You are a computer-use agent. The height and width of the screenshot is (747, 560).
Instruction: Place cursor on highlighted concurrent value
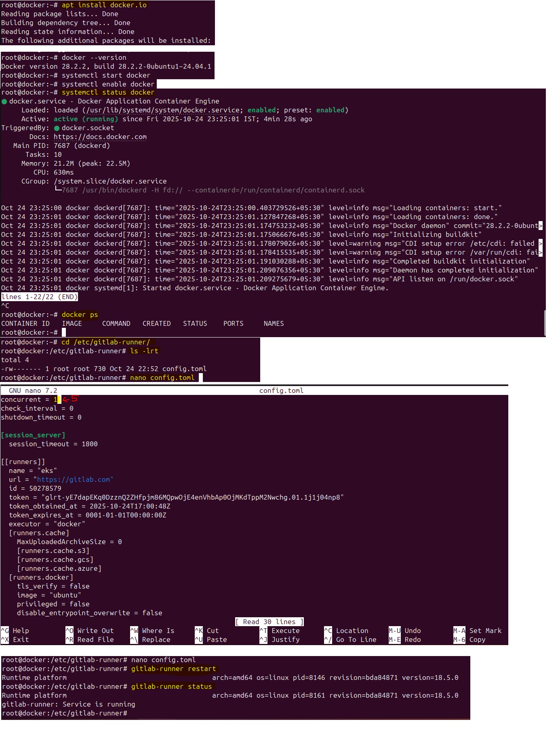point(56,399)
